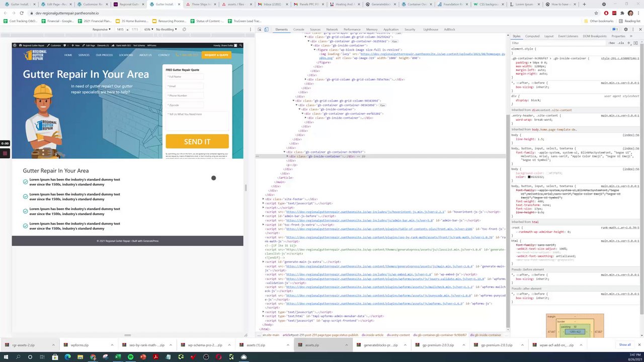This screenshot has height=362, width=644.
Task: Open the Network tab in DevTools
Action: click(332, 30)
